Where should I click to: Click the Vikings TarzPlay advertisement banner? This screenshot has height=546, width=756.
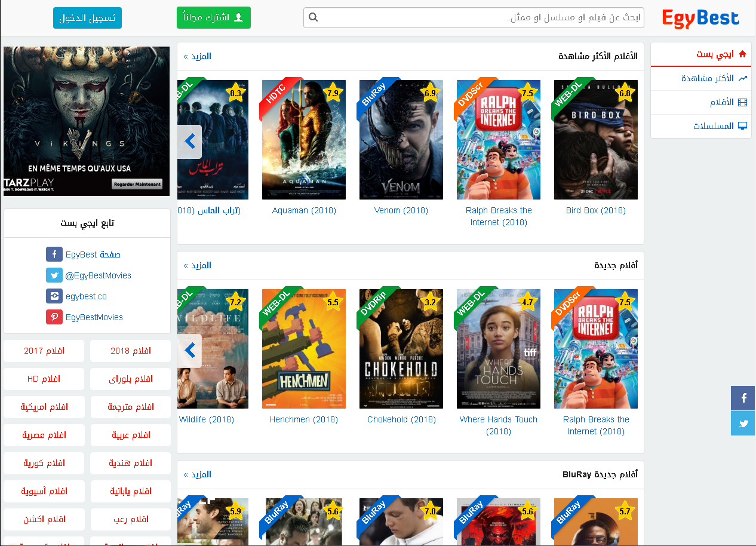click(87, 121)
